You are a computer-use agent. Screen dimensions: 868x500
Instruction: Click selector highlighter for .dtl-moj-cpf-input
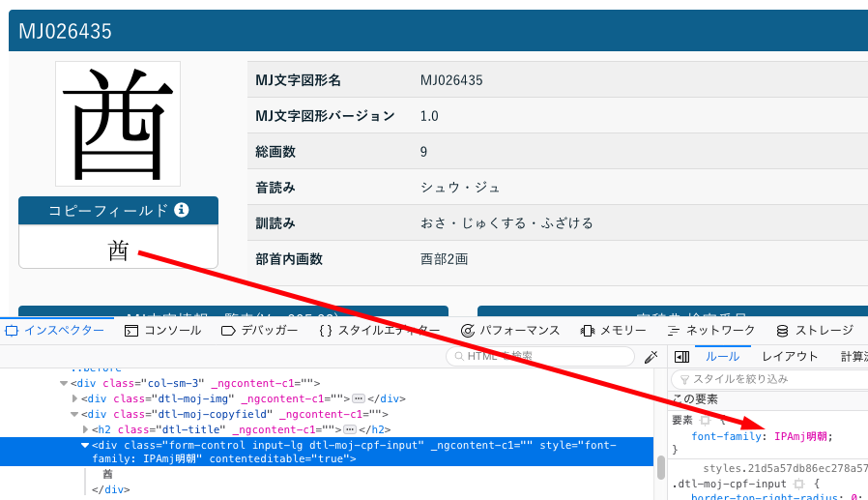(x=798, y=484)
